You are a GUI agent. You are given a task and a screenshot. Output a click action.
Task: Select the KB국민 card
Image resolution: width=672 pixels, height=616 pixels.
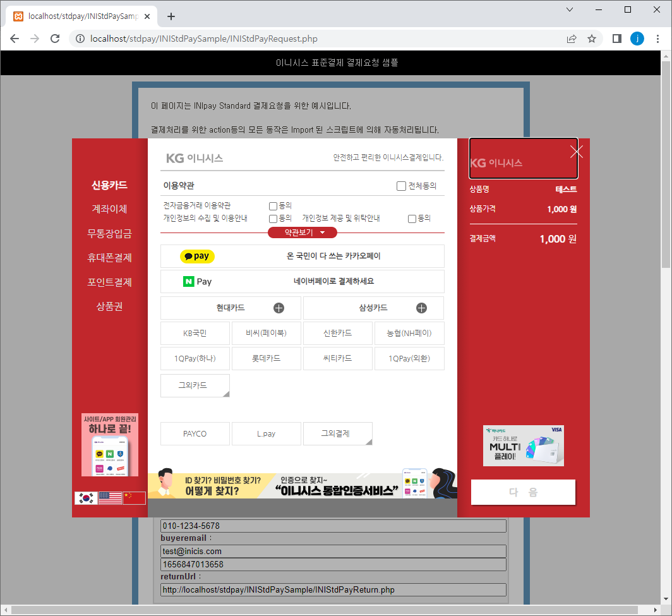[x=195, y=333]
